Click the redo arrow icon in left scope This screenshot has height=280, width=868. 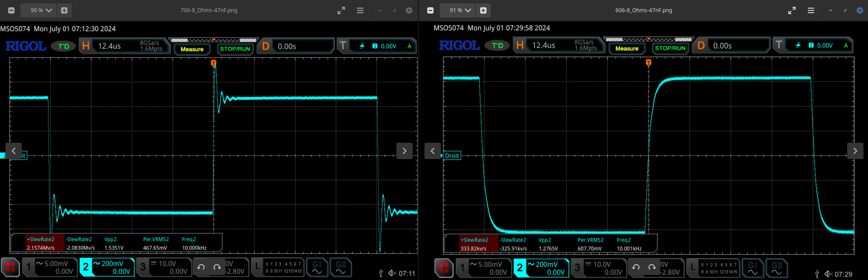tap(217, 267)
